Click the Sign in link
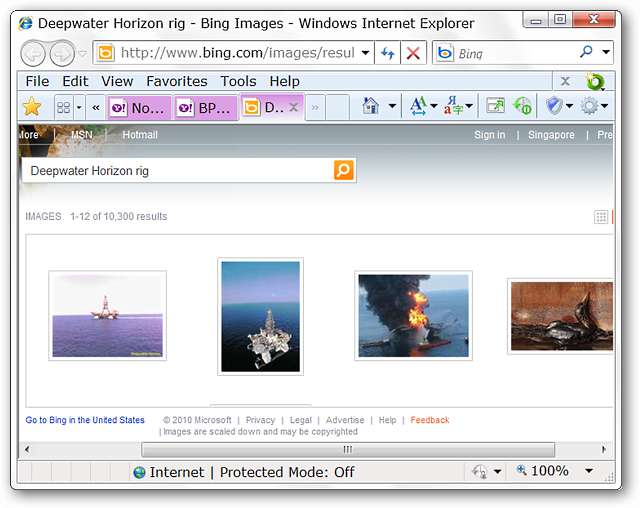640x508 pixels. 489,135
